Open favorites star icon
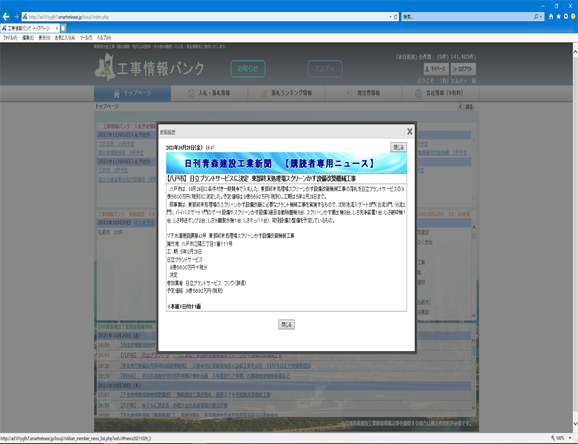 tap(558, 17)
